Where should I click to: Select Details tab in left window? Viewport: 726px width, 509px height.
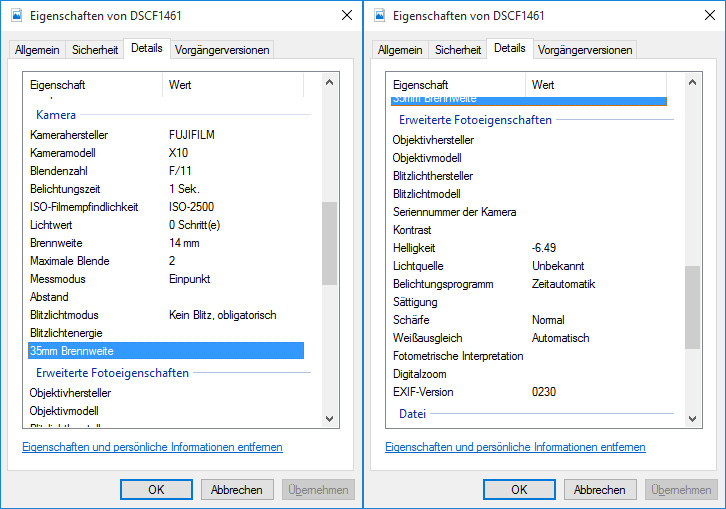[x=147, y=48]
